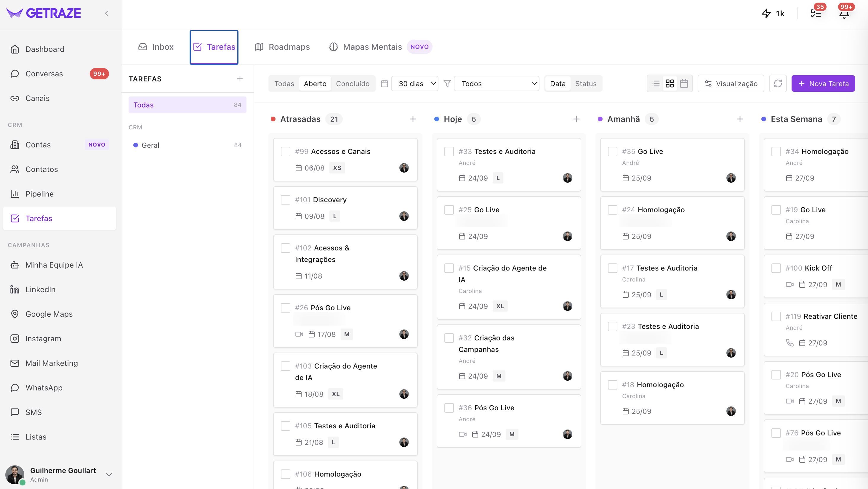The image size is (868, 489).
Task: Switch to kanban grid view icon
Action: (670, 83)
